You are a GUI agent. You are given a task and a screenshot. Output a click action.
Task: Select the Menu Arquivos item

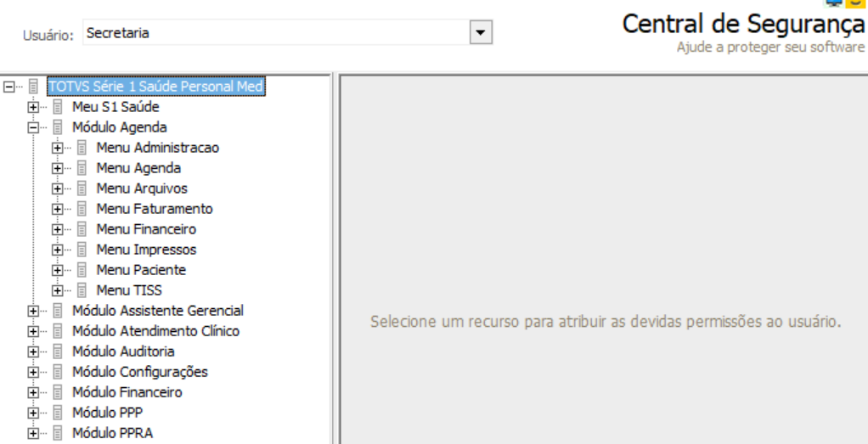[x=142, y=188]
